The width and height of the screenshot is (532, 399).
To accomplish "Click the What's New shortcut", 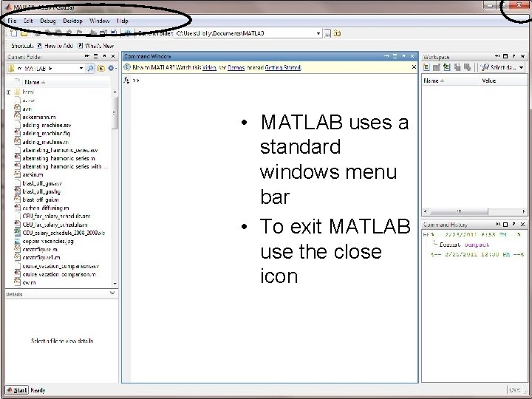I will 96,46.
